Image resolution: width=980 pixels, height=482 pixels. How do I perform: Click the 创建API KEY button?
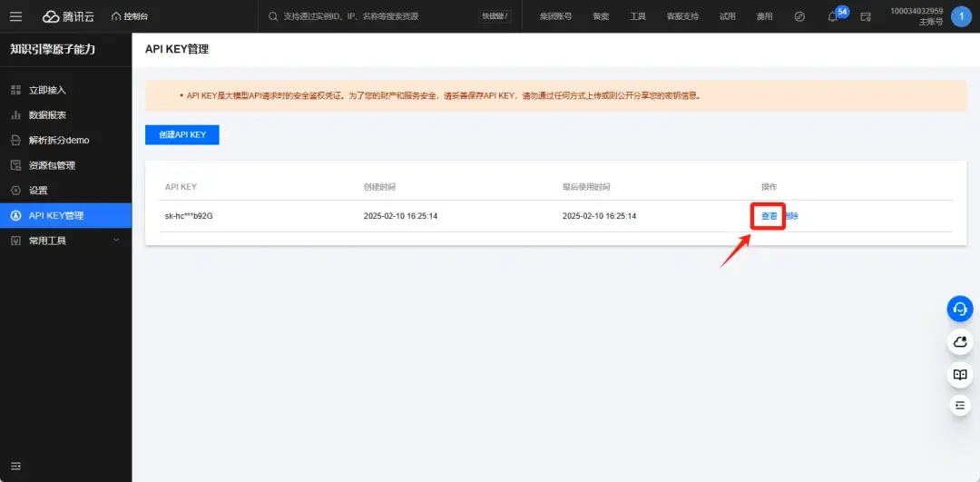181,134
